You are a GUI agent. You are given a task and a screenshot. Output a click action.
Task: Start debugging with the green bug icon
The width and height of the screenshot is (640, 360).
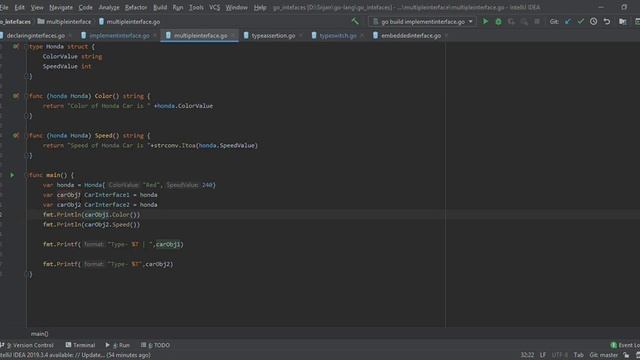[x=498, y=21]
